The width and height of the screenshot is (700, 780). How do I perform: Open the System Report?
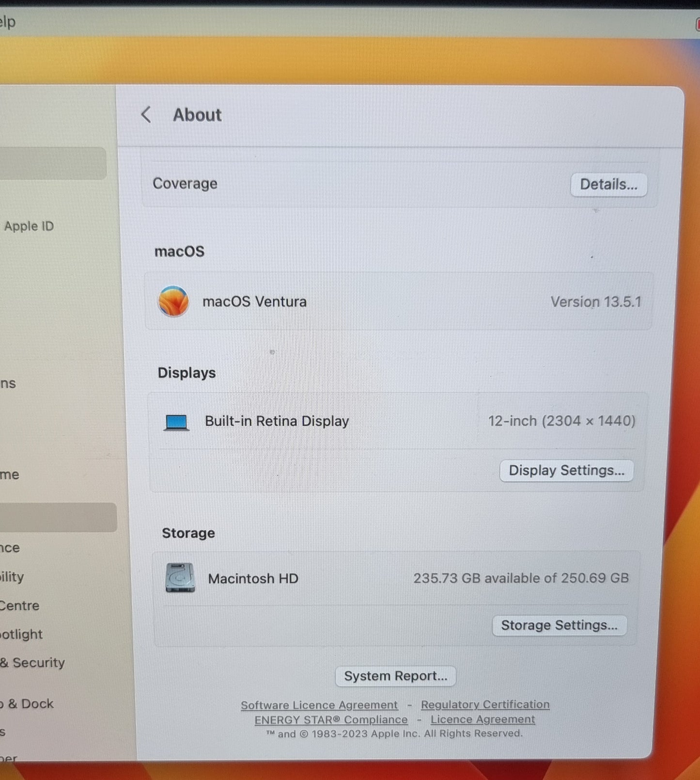pos(395,676)
